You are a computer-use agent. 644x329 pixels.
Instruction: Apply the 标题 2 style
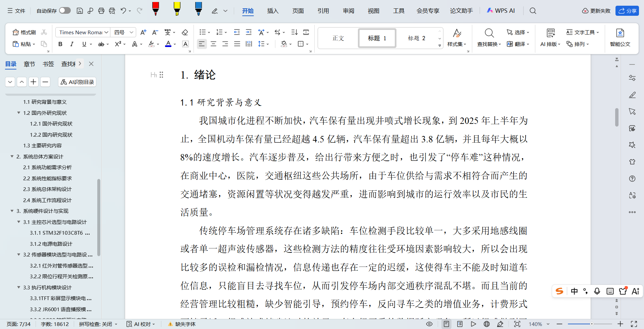pyautogui.click(x=417, y=38)
